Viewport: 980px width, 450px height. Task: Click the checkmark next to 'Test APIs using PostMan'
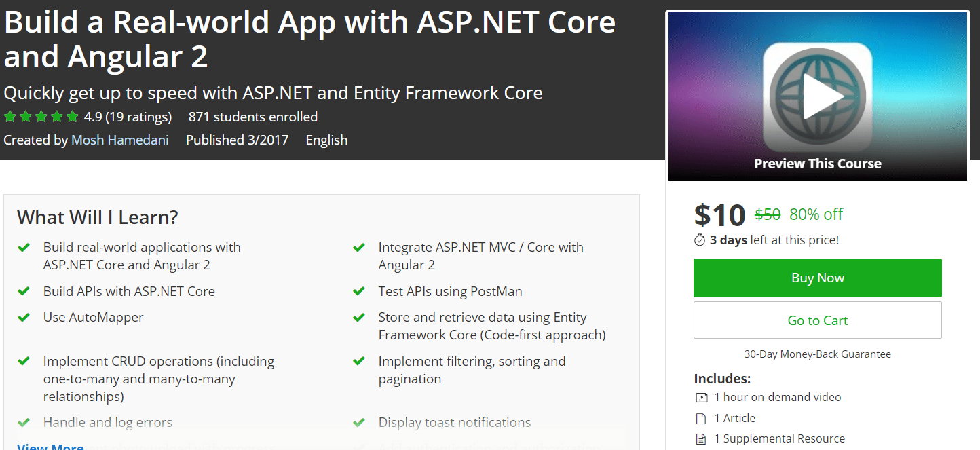click(x=358, y=290)
